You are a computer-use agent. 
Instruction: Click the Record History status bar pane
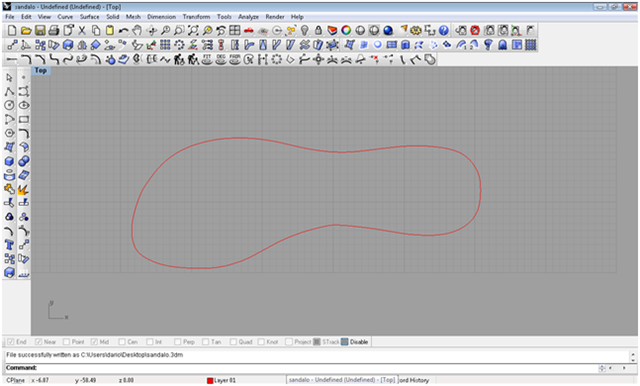[414, 380]
